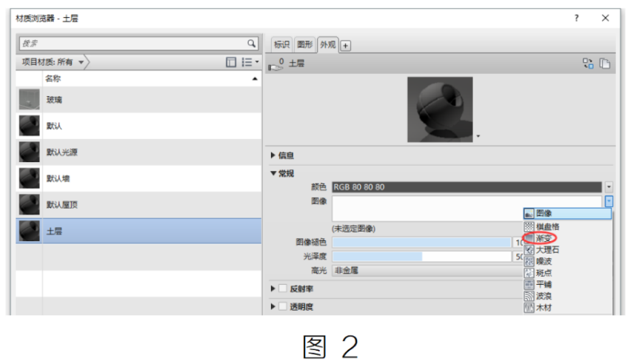Select the 默认墙 material row
Viewport: 639px width, 364px height.
tap(138, 178)
